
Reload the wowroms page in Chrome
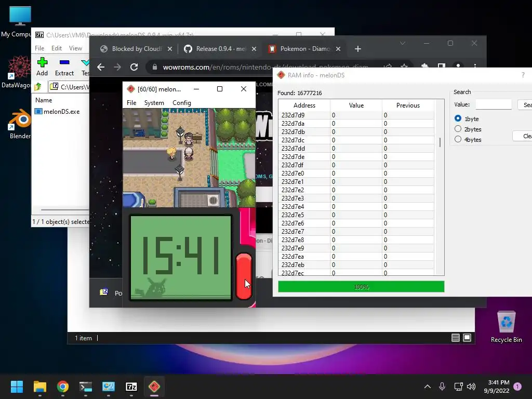coord(134,67)
